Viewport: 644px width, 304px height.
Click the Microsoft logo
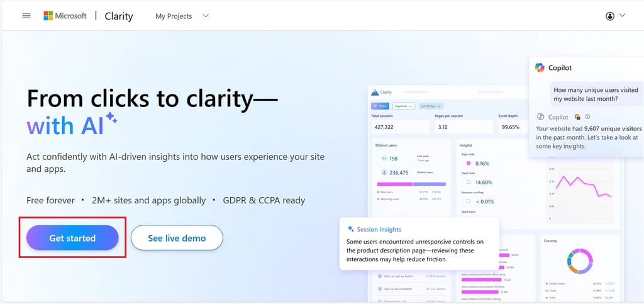pyautogui.click(x=65, y=16)
